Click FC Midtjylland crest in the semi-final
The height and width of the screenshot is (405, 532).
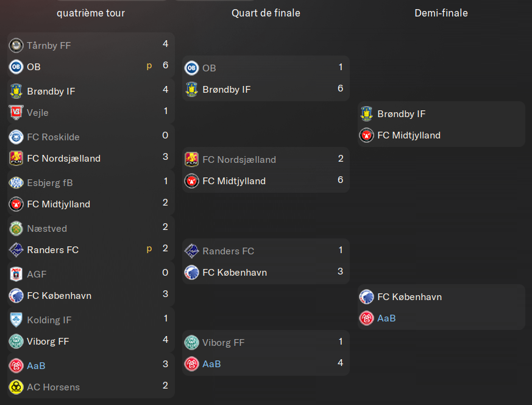click(x=366, y=135)
